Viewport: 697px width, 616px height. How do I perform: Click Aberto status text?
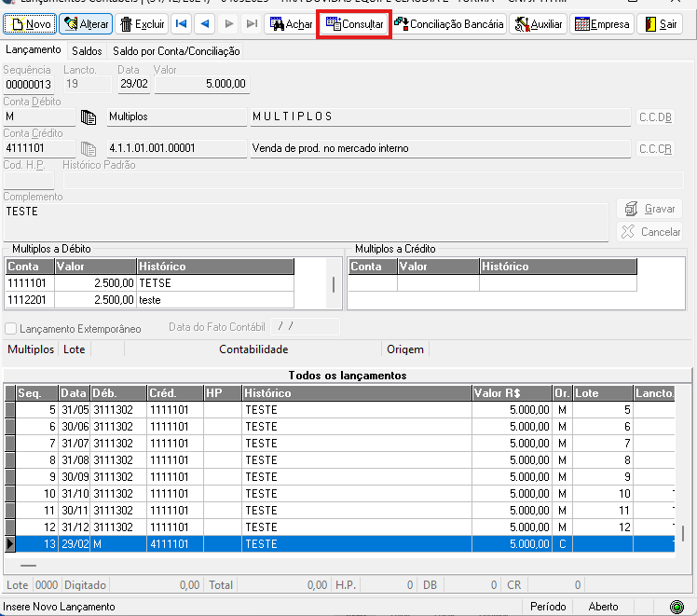pos(603,607)
